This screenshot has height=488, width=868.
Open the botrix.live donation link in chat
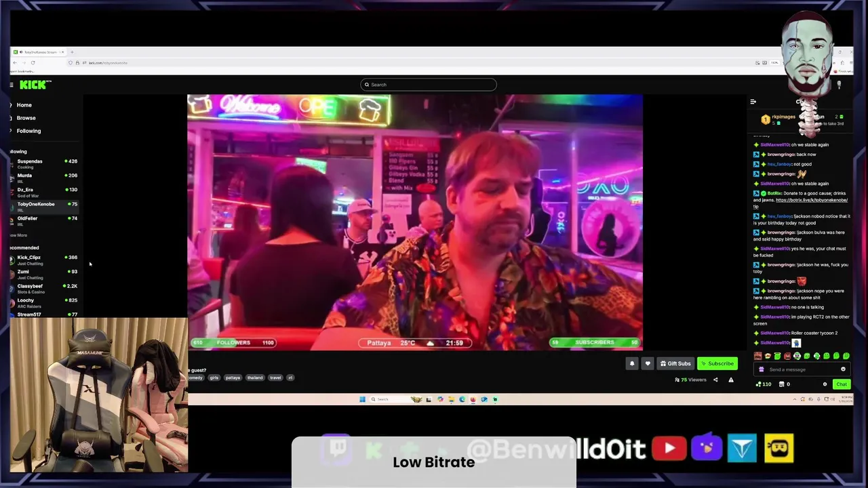812,200
